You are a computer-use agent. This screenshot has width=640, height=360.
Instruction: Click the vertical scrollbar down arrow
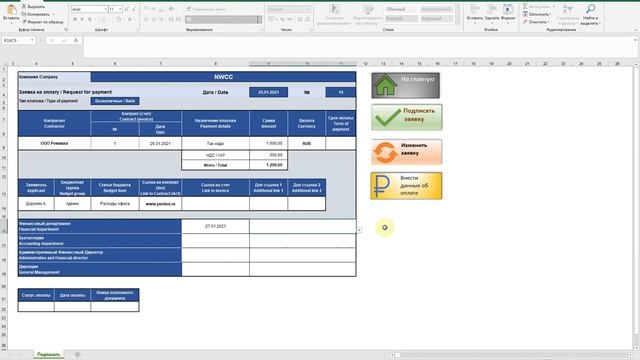(x=636, y=347)
